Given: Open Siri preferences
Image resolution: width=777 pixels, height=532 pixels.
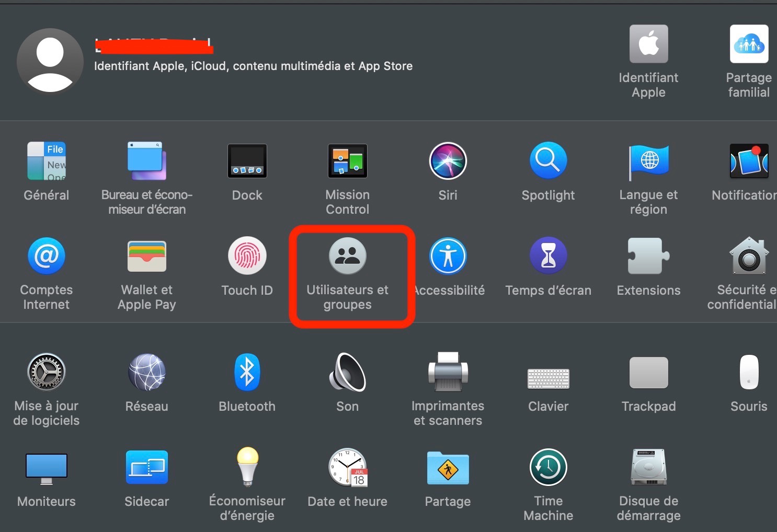Looking at the screenshot, I should coord(448,161).
